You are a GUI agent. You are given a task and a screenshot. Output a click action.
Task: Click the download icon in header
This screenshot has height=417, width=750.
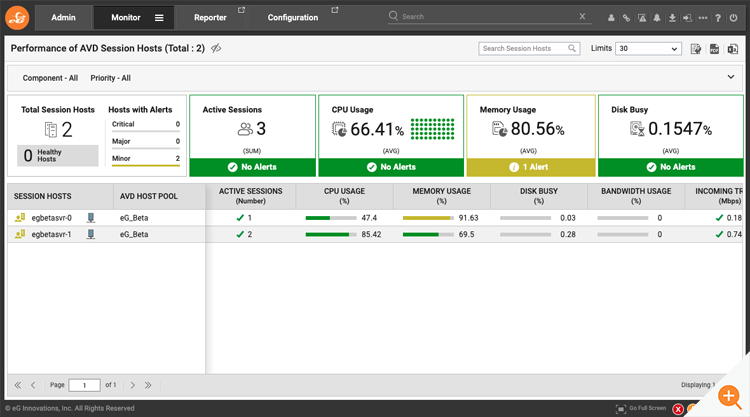(x=672, y=18)
